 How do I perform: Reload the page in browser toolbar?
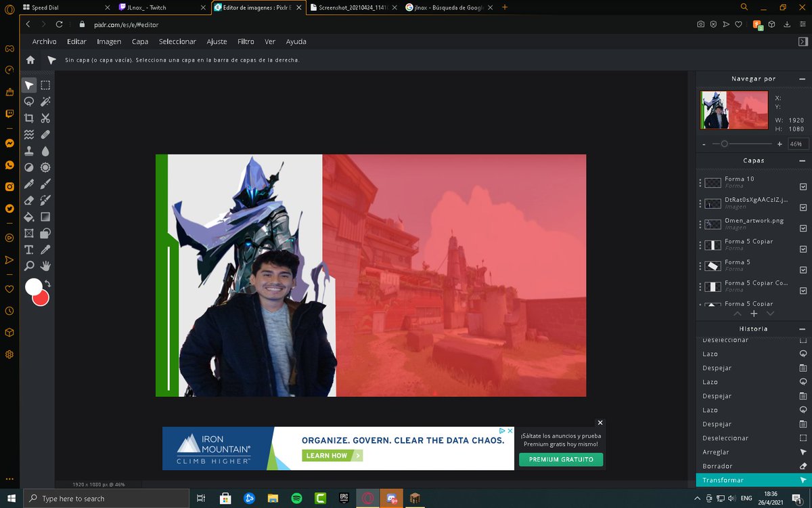[60, 24]
